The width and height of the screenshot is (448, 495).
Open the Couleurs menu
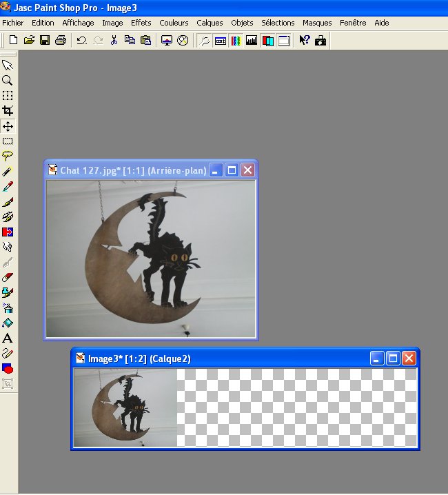click(x=174, y=23)
